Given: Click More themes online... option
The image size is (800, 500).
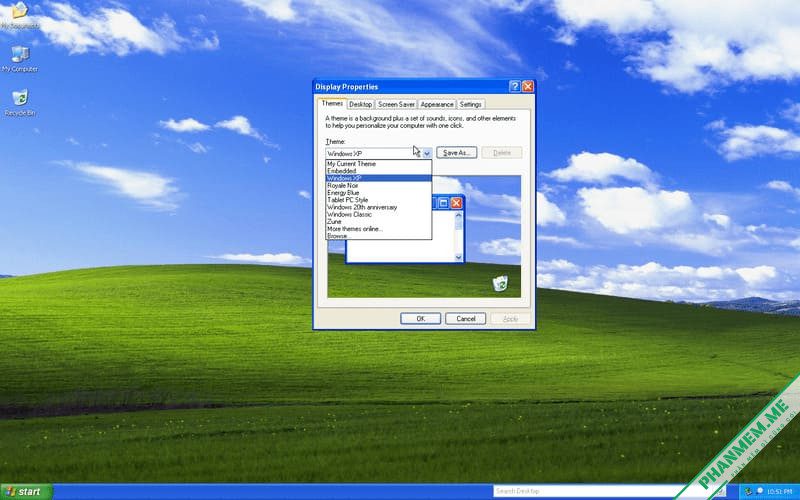Looking at the screenshot, I should click(x=379, y=229).
